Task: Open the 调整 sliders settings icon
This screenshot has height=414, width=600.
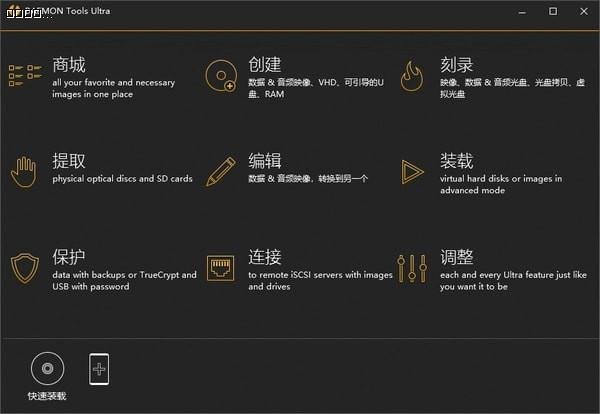Action: click(x=412, y=268)
